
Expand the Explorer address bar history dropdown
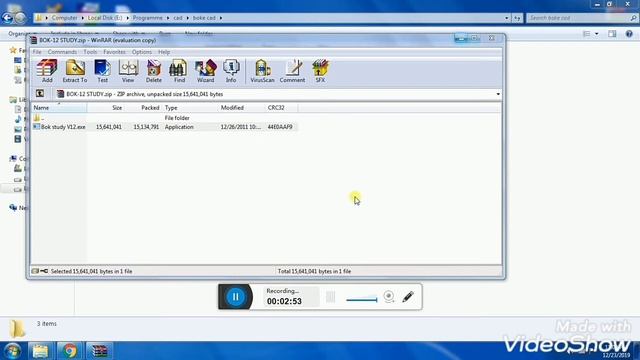pyautogui.click(x=507, y=18)
